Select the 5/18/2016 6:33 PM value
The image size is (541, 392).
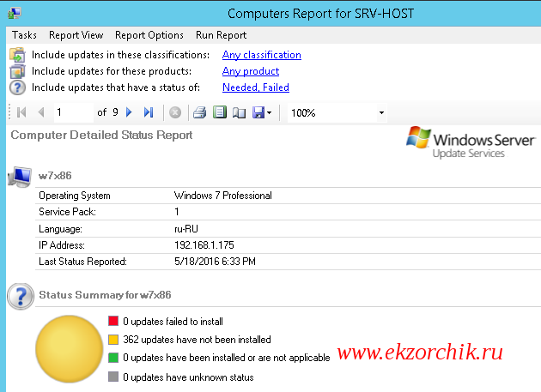coord(215,262)
